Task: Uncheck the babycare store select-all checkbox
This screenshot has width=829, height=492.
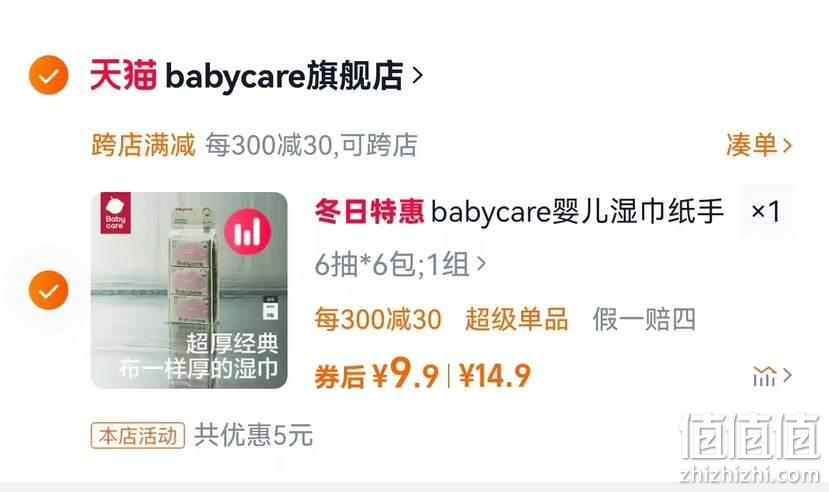Action: 49,75
